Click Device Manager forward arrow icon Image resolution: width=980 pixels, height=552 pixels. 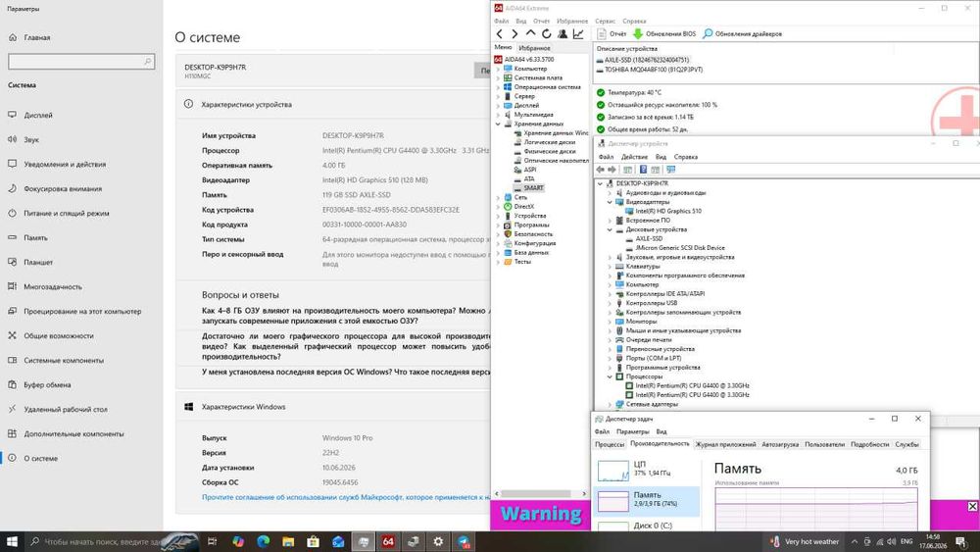612,170
